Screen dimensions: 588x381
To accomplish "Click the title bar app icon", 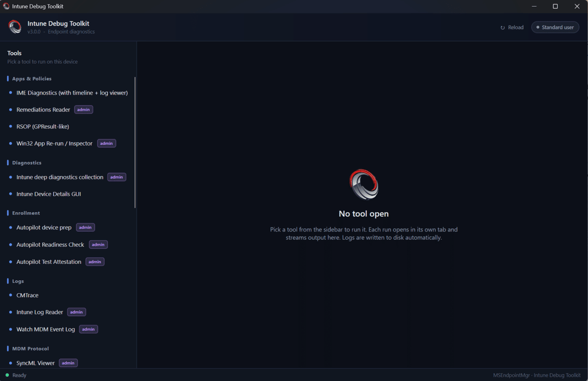I will click(6, 6).
